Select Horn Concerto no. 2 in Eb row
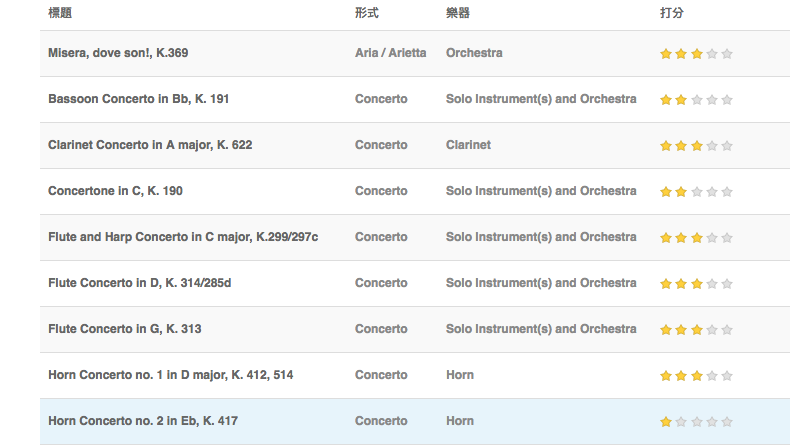807x446 pixels. click(x=415, y=421)
